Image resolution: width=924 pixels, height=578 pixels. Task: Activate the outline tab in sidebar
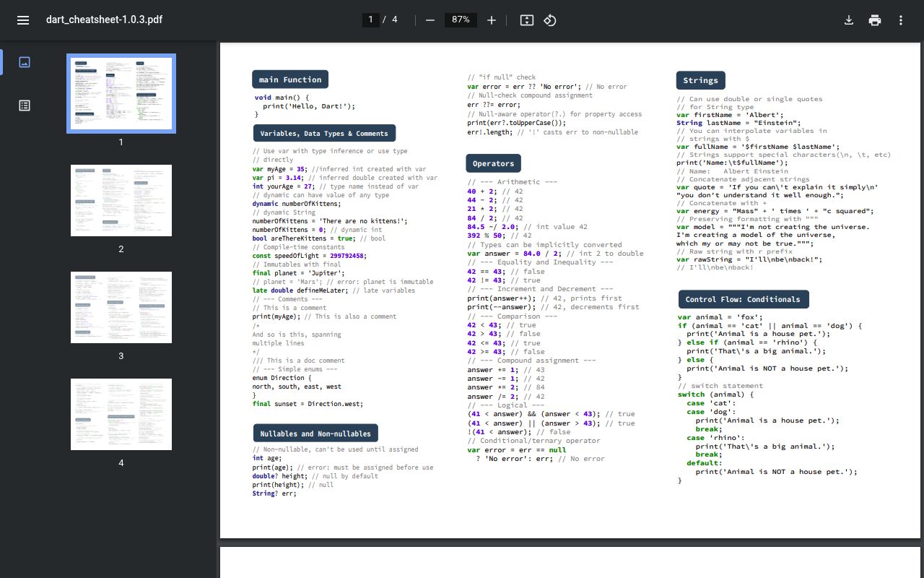pyautogui.click(x=24, y=105)
